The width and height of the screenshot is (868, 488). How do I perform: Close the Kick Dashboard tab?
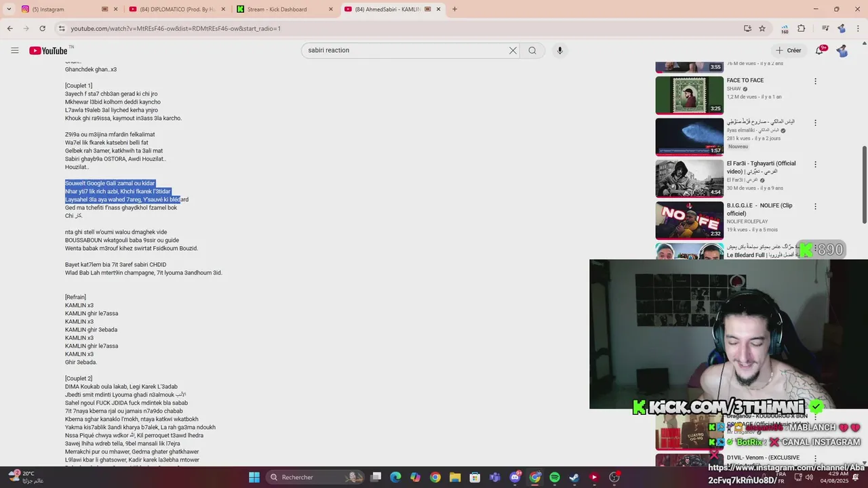point(331,9)
